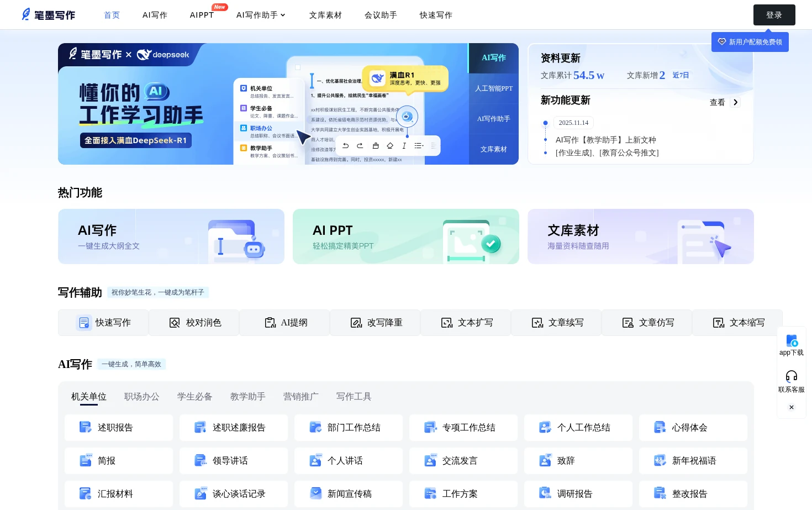Click the 述职报告 template icon

[86, 427]
